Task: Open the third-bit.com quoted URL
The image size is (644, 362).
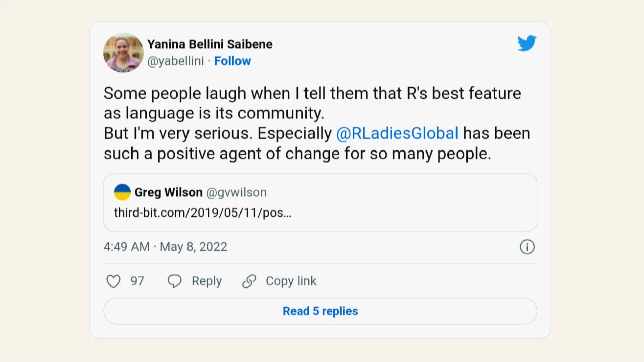Action: pyautogui.click(x=203, y=213)
